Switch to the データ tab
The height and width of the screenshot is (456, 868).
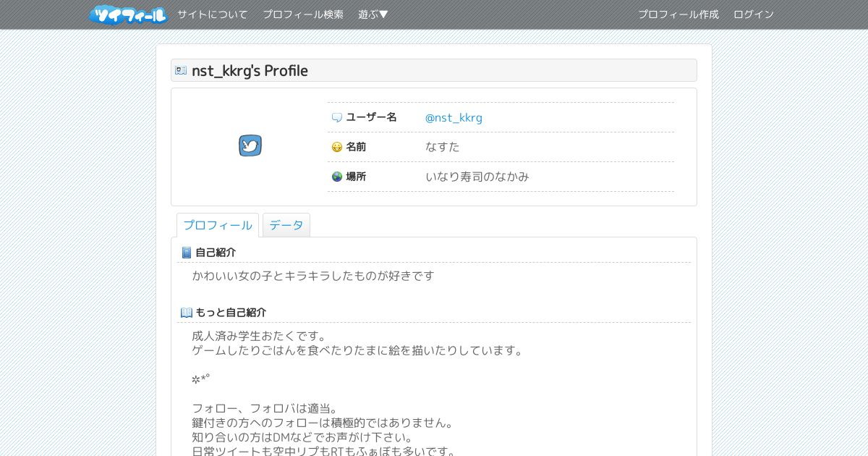(x=286, y=225)
